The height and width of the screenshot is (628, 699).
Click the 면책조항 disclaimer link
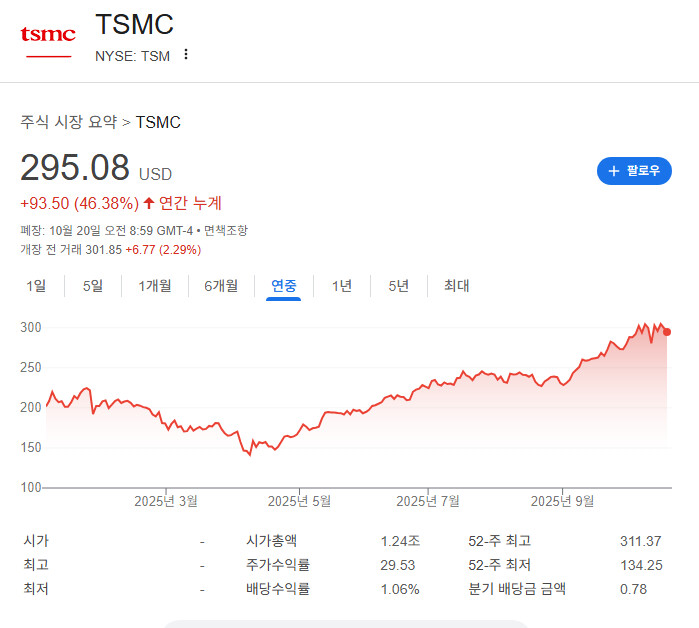(x=226, y=231)
